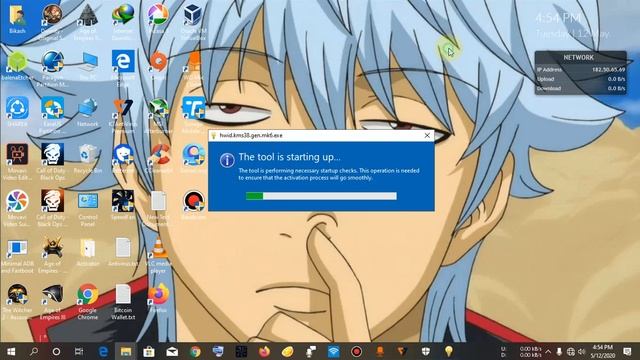Click the IP Address row in Network widget

click(x=580, y=70)
